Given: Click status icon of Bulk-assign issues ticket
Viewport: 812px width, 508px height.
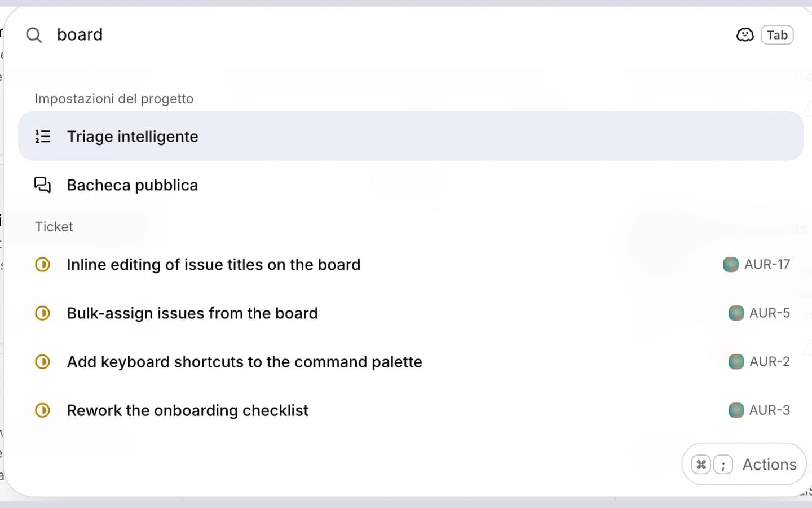Looking at the screenshot, I should [x=42, y=313].
